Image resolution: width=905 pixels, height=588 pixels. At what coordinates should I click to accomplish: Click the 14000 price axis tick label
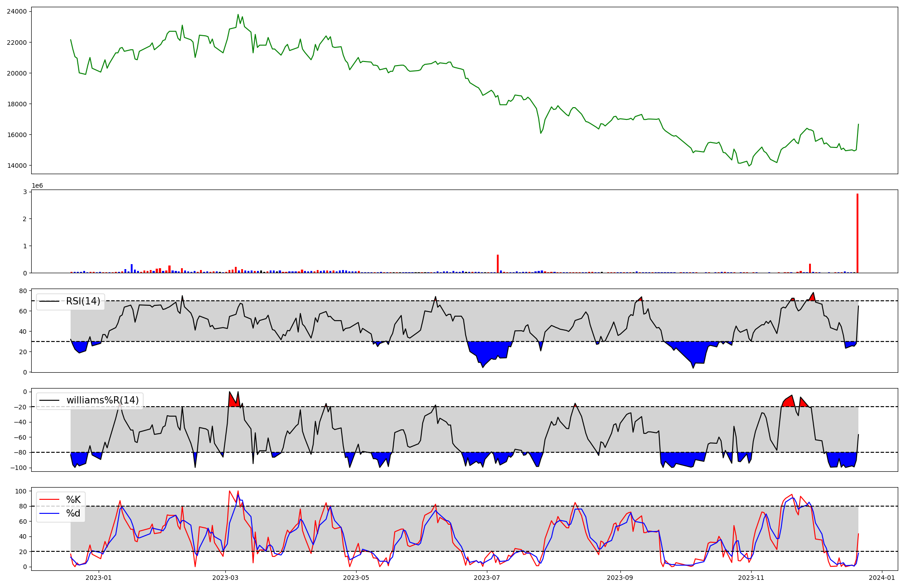pos(17,166)
